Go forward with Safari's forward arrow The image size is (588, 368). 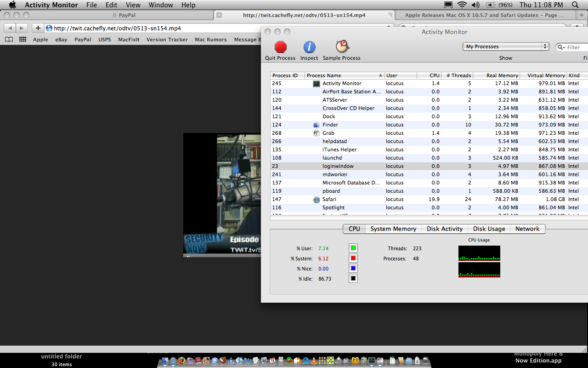(x=22, y=28)
